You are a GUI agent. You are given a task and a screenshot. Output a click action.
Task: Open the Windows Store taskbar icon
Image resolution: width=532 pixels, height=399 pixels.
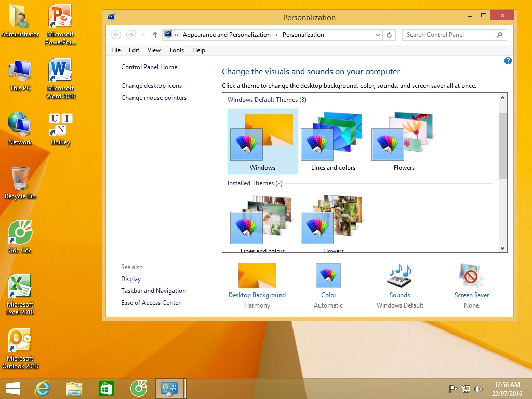(x=106, y=389)
